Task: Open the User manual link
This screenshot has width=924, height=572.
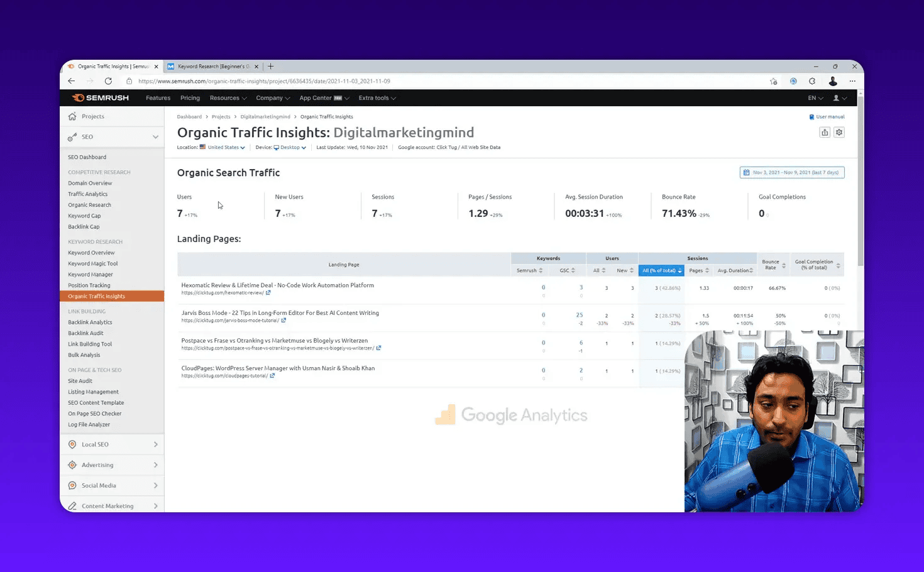Action: tap(827, 116)
